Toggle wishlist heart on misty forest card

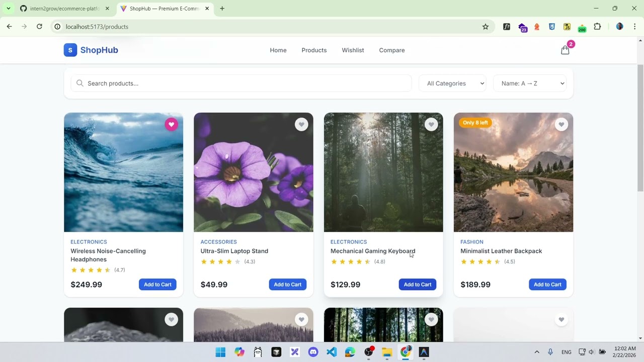pos(301,319)
